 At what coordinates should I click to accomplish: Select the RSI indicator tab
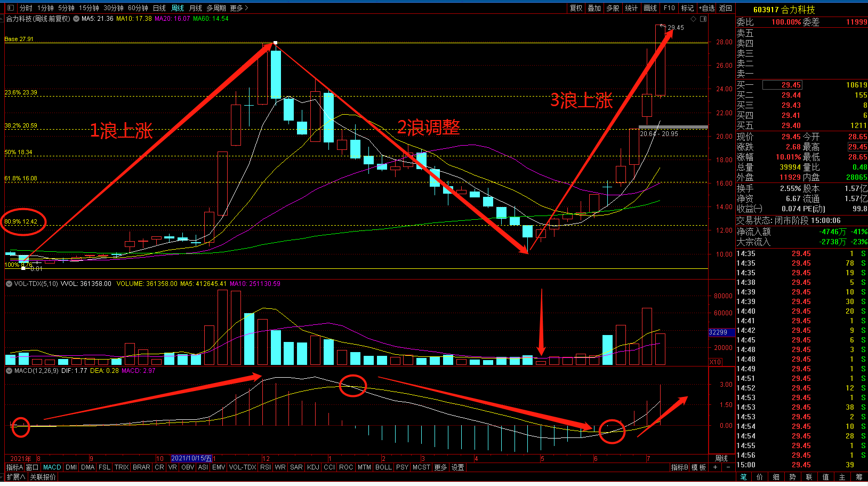[266, 467]
